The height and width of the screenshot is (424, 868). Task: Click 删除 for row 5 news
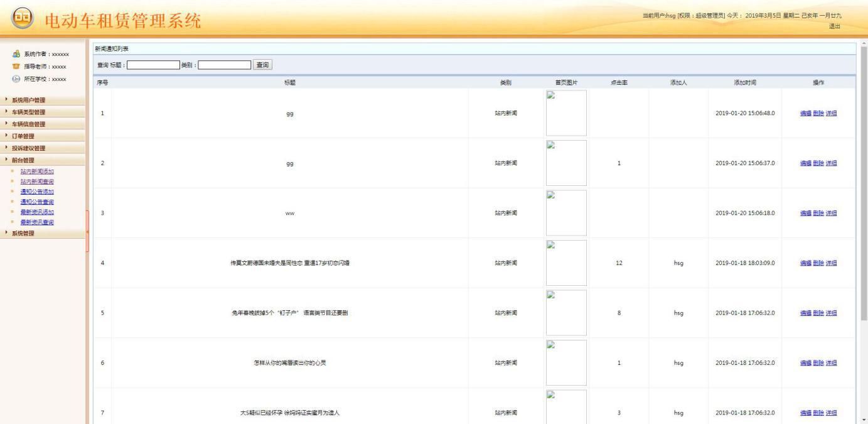pos(818,313)
